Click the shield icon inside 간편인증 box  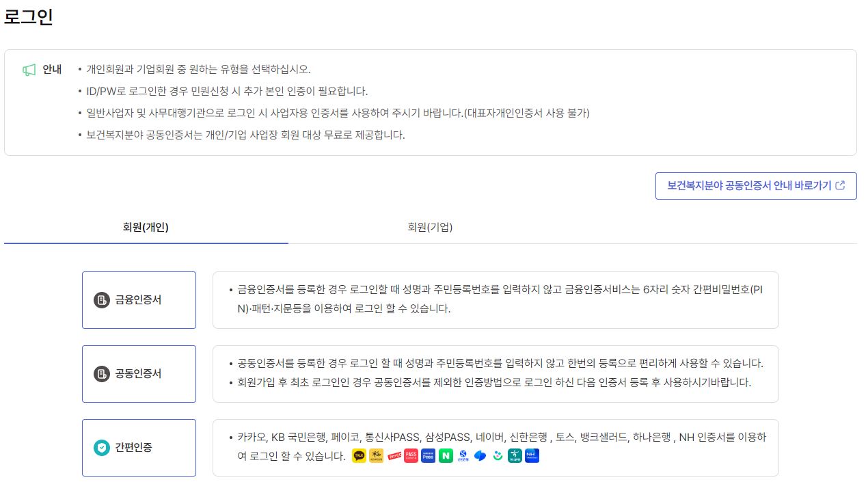click(103, 447)
